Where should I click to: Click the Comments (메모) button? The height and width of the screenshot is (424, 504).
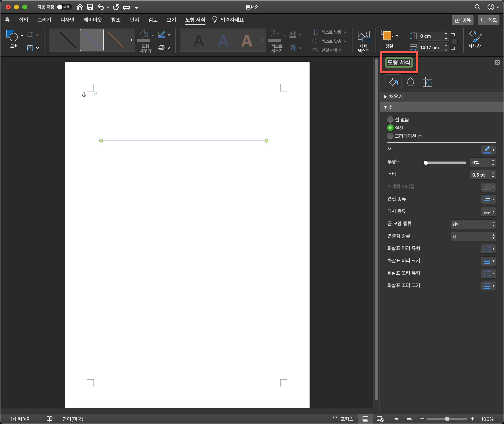pyautogui.click(x=489, y=20)
